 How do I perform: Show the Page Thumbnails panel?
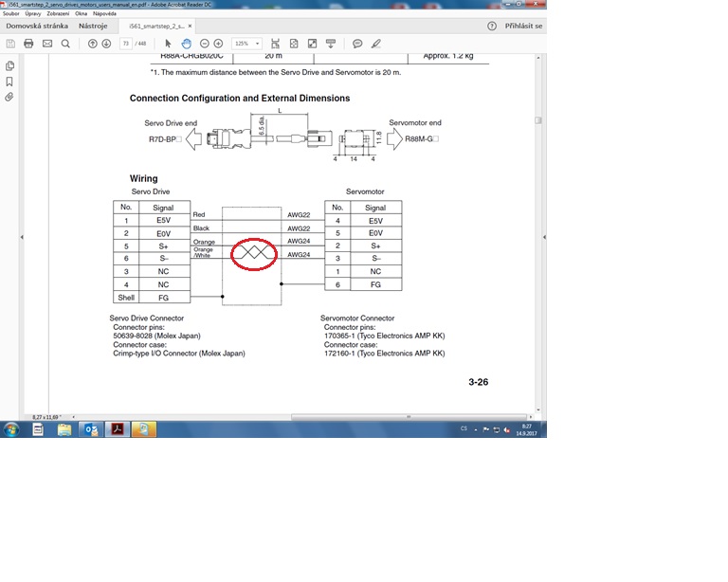[9, 65]
